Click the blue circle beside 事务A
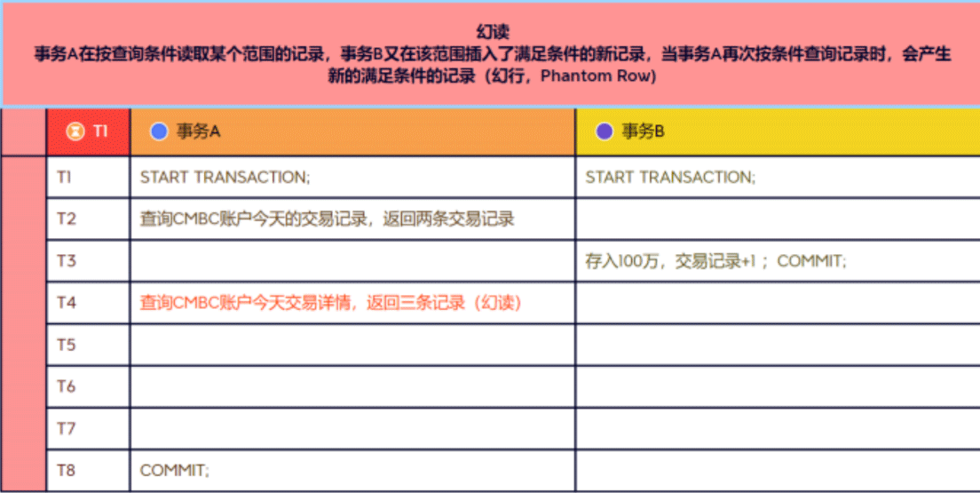The image size is (980, 493). pos(160,131)
